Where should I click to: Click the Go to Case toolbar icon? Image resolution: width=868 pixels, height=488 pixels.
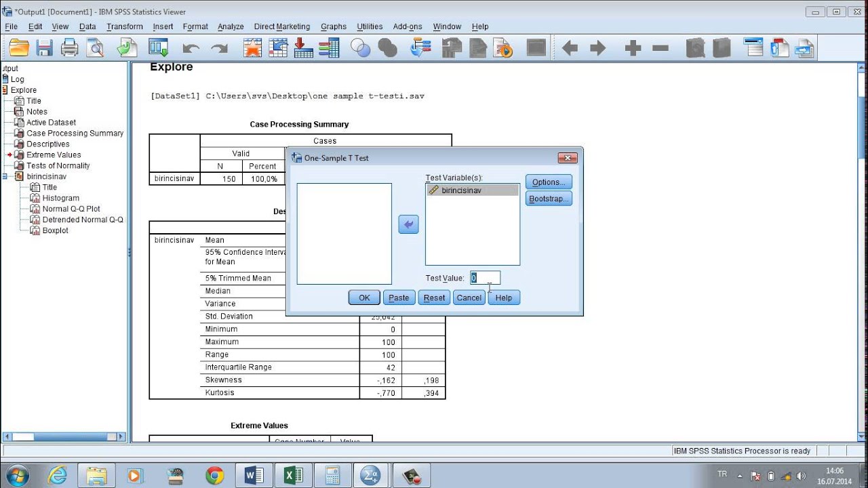(x=278, y=48)
